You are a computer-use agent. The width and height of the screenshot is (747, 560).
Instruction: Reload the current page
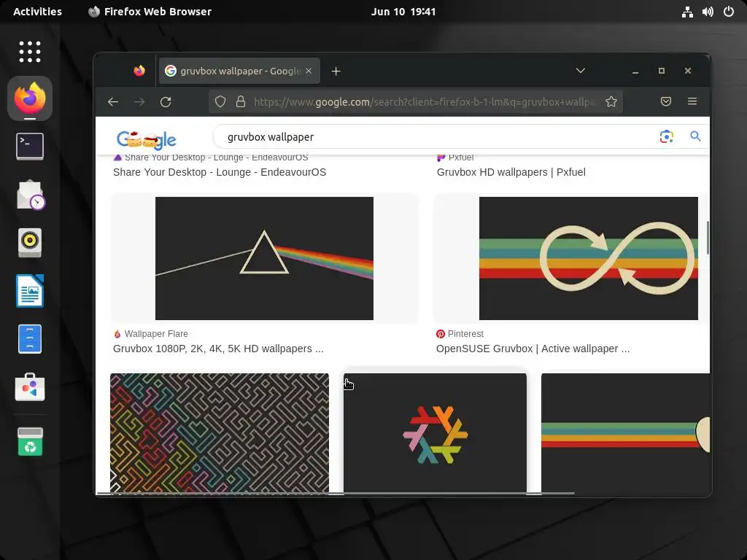tap(166, 102)
